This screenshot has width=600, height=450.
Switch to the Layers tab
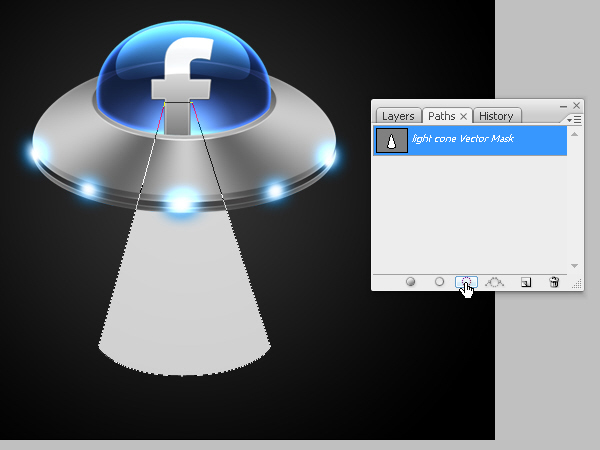(398, 116)
